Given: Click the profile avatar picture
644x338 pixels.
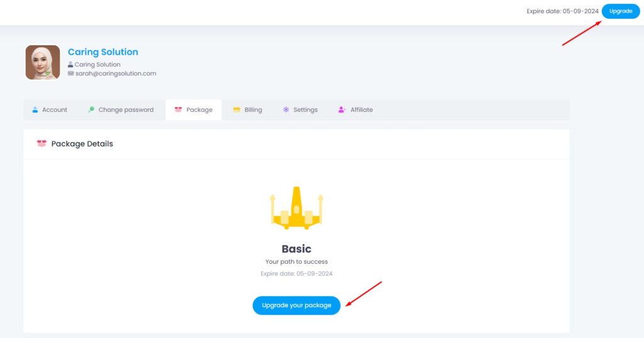Looking at the screenshot, I should click(43, 62).
